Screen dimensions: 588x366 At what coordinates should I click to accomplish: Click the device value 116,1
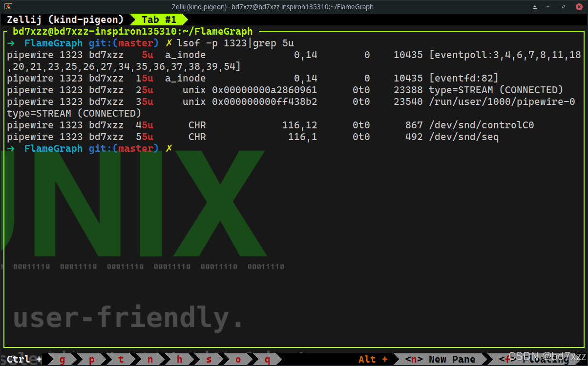pyautogui.click(x=303, y=137)
